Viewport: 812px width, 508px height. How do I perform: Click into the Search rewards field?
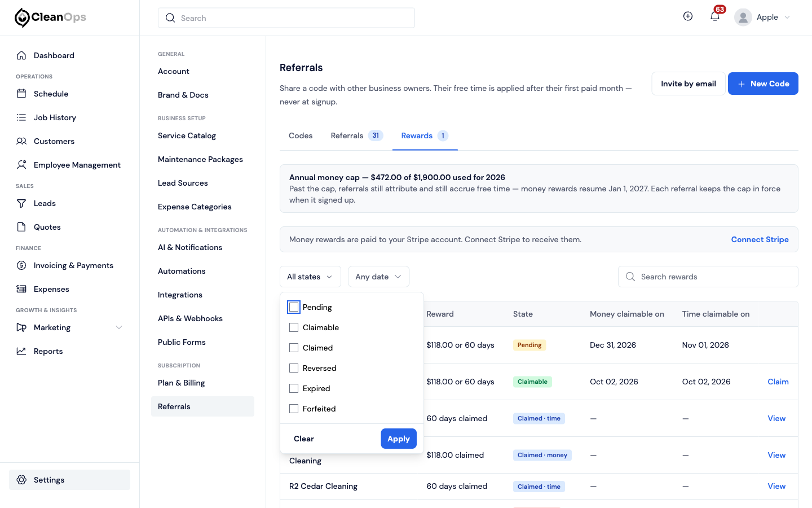pyautogui.click(x=708, y=277)
